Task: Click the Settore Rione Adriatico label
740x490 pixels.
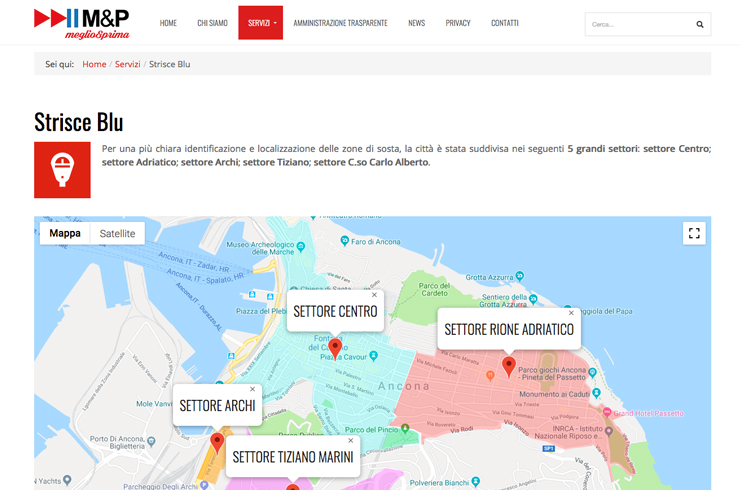Action: tap(509, 329)
